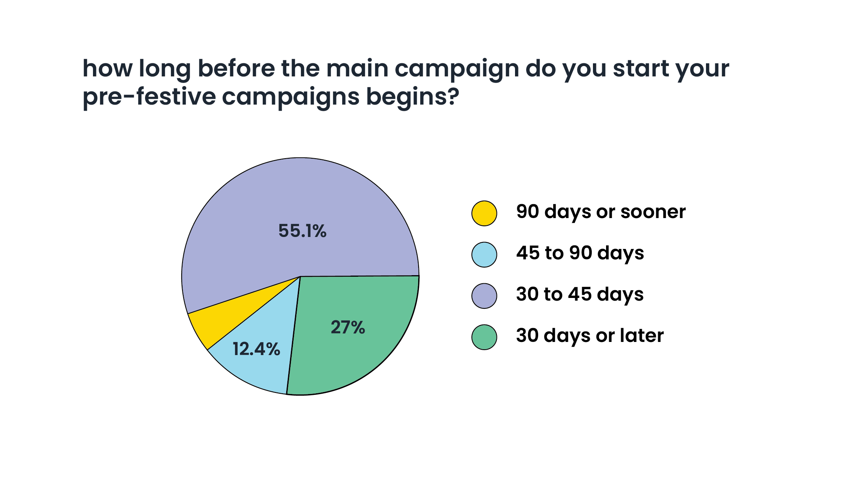The height and width of the screenshot is (489, 868).
Task: Click the '45 to 90 days' legend label
Action: pyautogui.click(x=580, y=253)
